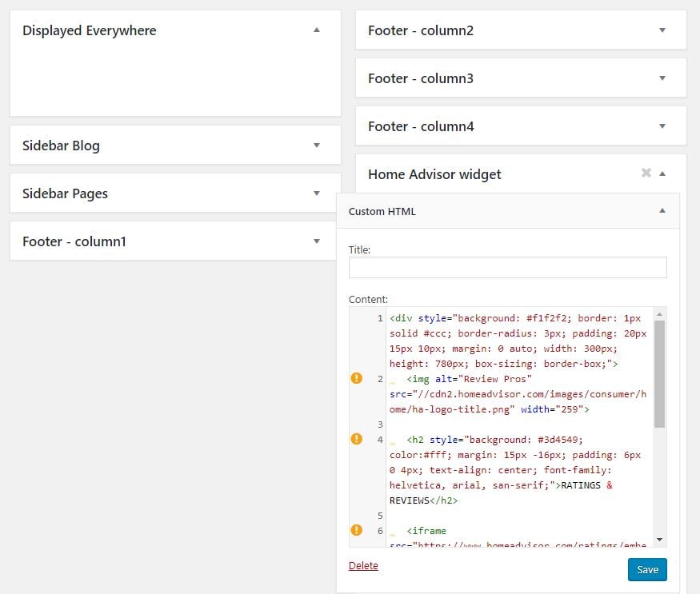This screenshot has width=700, height=594.
Task: Click the 'Home Advisor widget' heading text
Action: click(434, 174)
